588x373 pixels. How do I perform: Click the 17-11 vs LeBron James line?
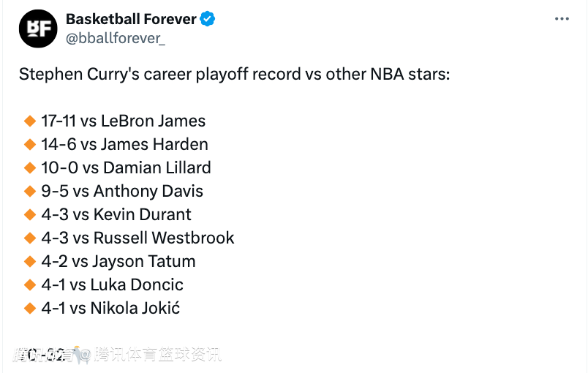point(124,121)
